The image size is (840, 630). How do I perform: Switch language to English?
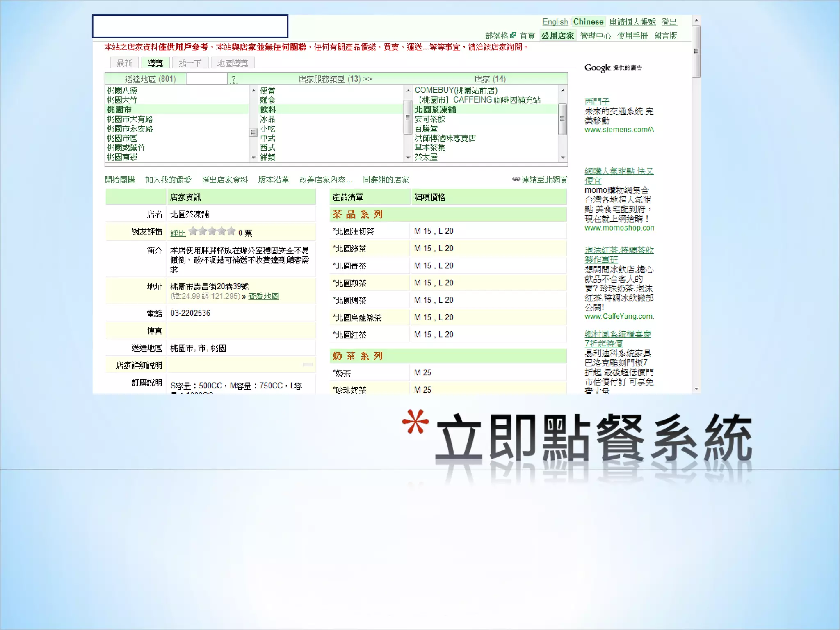(x=555, y=22)
